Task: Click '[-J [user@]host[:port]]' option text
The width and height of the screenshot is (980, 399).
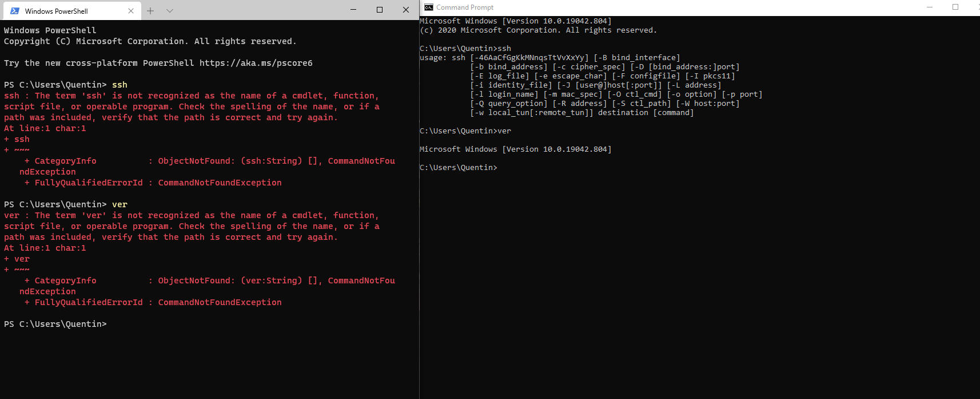Action: (609, 85)
